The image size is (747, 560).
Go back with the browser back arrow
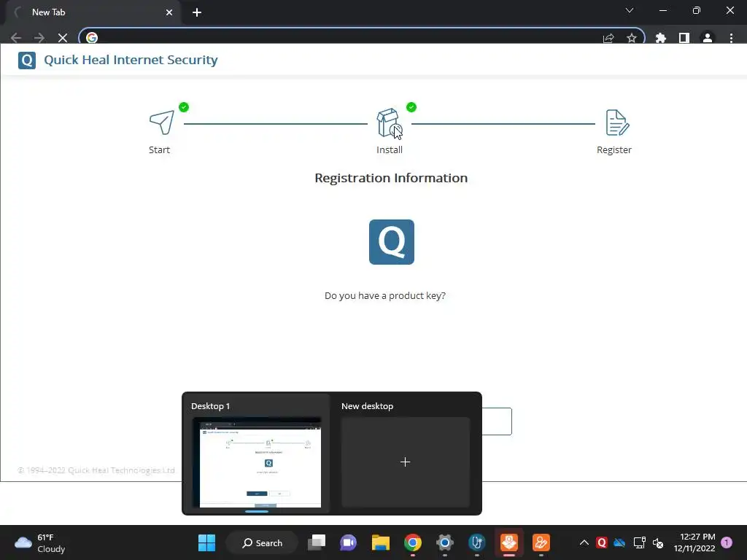[x=16, y=38]
